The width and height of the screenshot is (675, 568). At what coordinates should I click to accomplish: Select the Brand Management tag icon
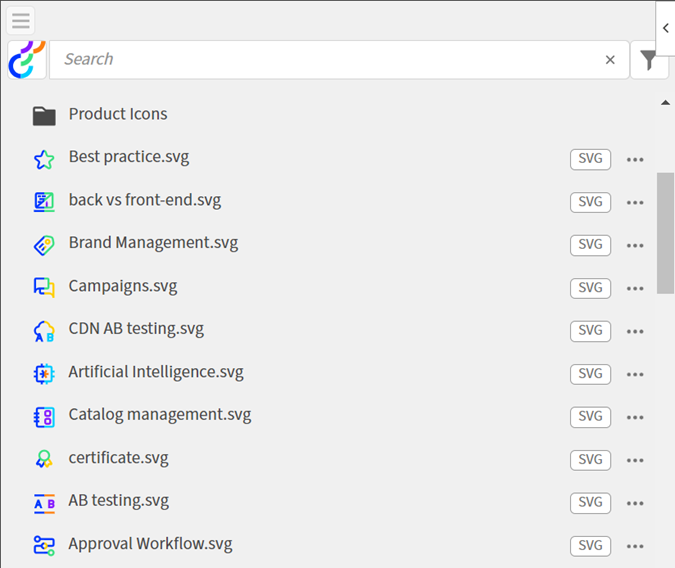coord(44,245)
